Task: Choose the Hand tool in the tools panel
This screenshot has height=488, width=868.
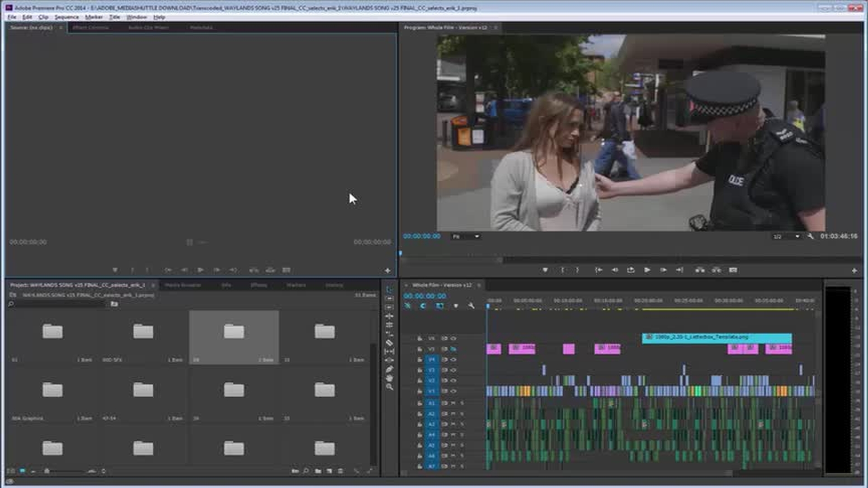Action: 390,378
